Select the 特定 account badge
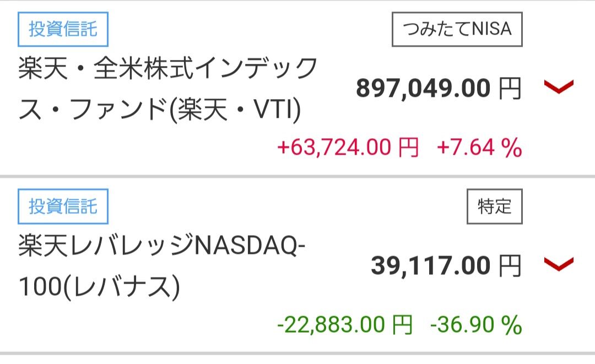Image resolution: width=595 pixels, height=364 pixels. [x=494, y=207]
